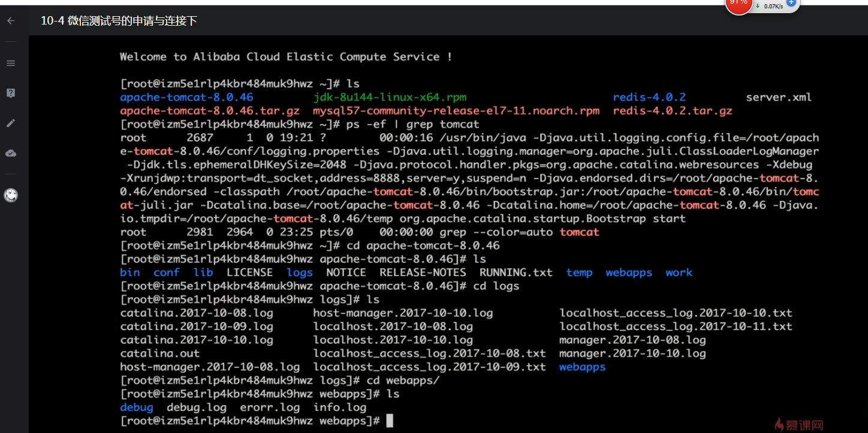Image resolution: width=868 pixels, height=433 pixels.
Task: Click manager.2017-10-08.log file name
Action: coord(633,340)
